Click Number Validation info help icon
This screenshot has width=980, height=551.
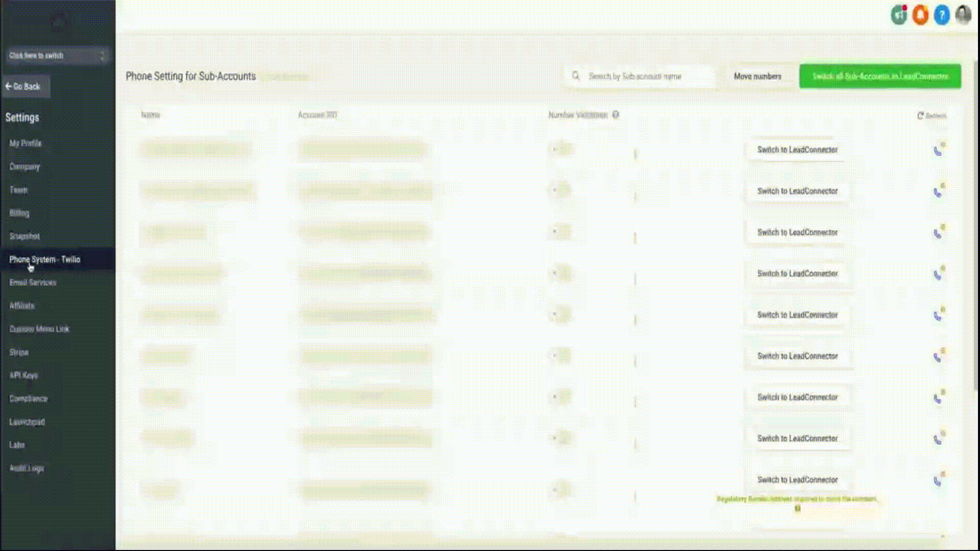pos(616,115)
